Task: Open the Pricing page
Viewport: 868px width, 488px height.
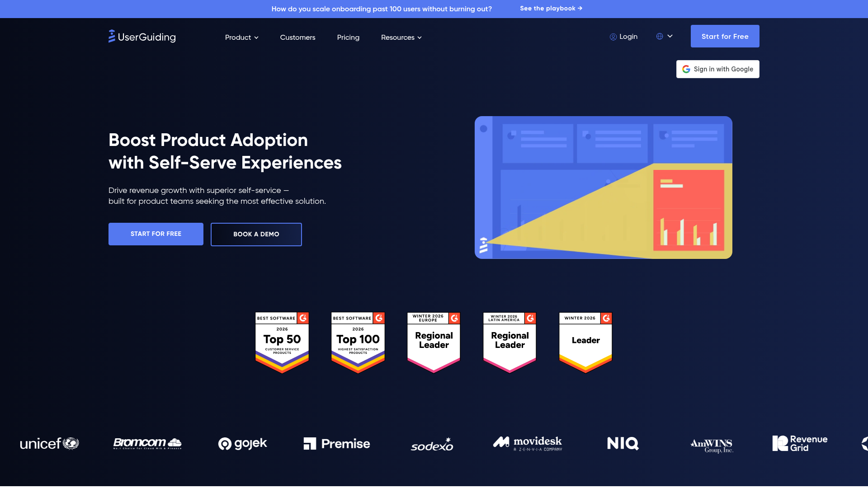Action: click(348, 38)
